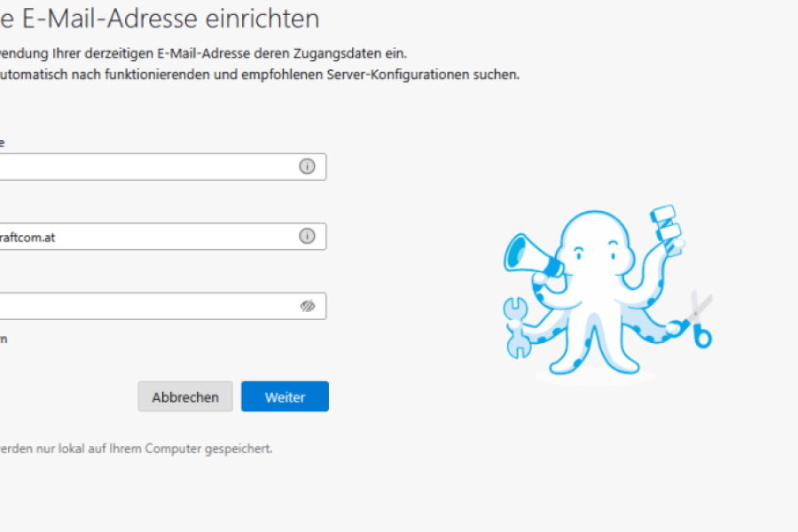
Task: Focus the empty name input field
Action: (x=142, y=167)
